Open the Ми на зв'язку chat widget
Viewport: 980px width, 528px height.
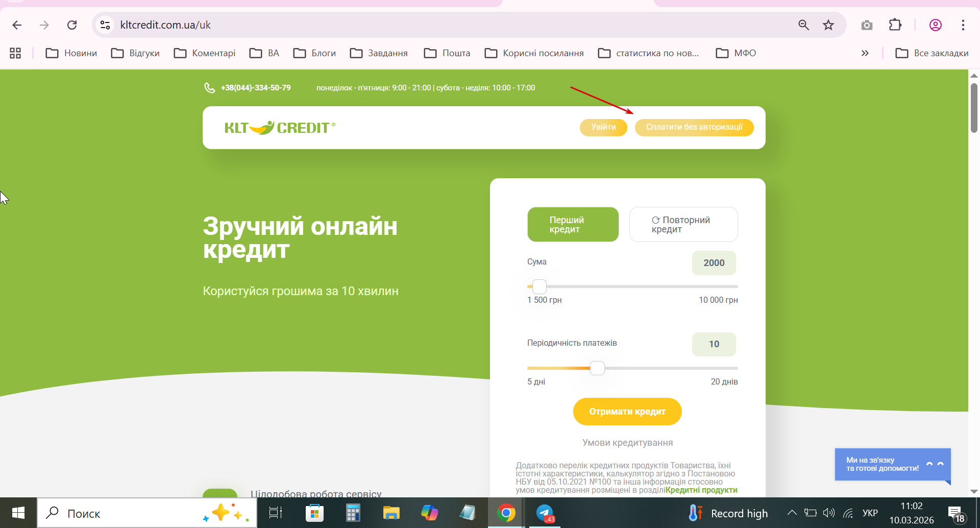[893, 464]
